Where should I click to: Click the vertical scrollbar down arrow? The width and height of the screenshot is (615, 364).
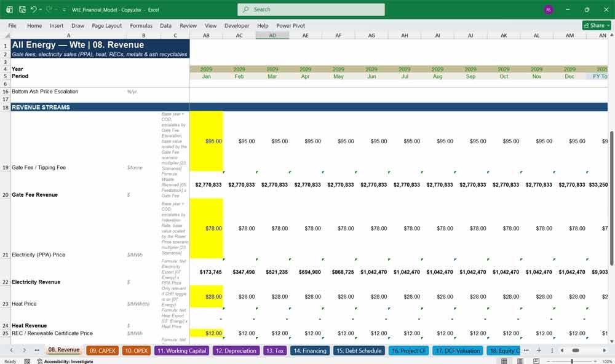pyautogui.click(x=611, y=341)
